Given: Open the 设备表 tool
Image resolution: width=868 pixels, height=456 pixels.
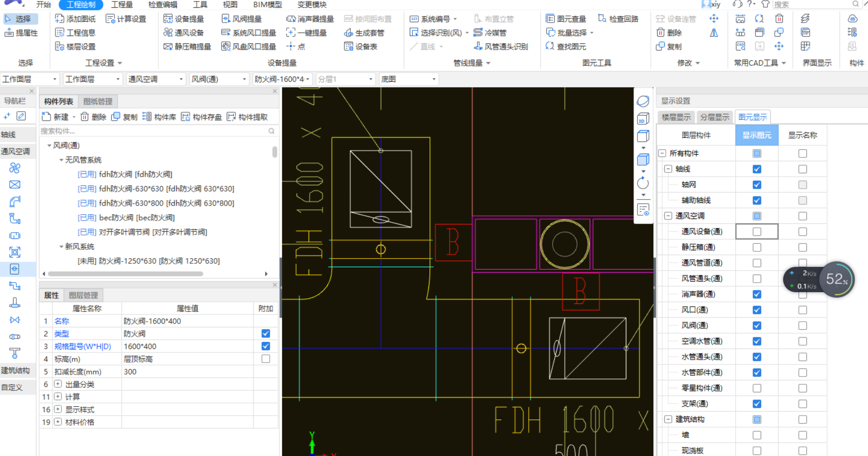Looking at the screenshot, I should [x=361, y=47].
